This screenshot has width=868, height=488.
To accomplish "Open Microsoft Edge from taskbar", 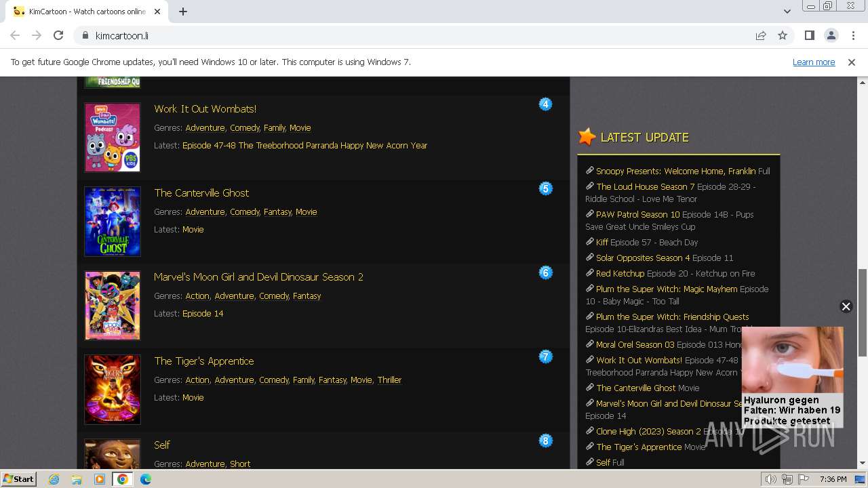I will pyautogui.click(x=146, y=479).
